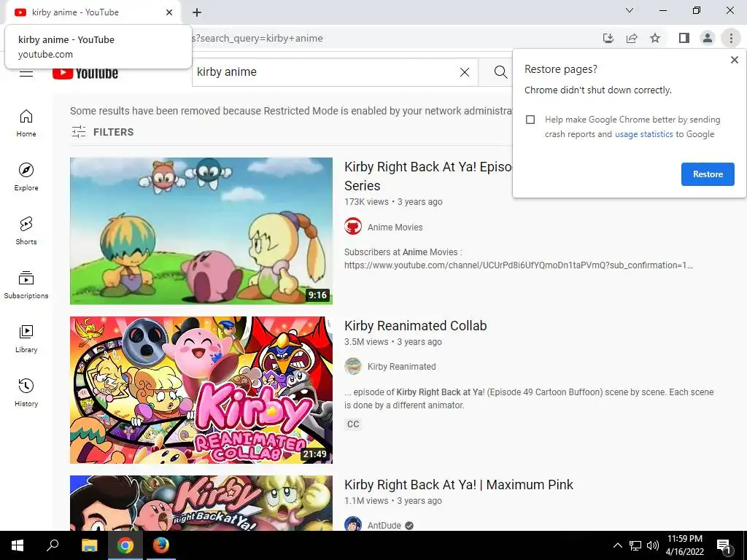The height and width of the screenshot is (560, 747).
Task: Bookmark this page with the star icon
Action: tap(655, 38)
